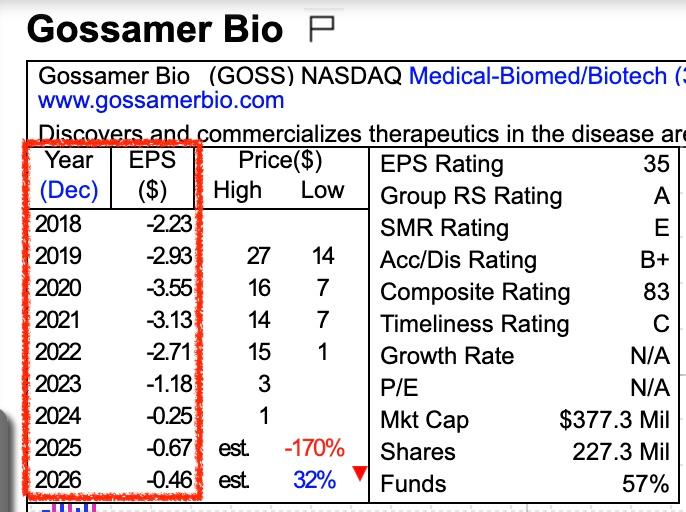The width and height of the screenshot is (686, 512).
Task: Click the EPS Rating value 35
Action: [x=656, y=164]
